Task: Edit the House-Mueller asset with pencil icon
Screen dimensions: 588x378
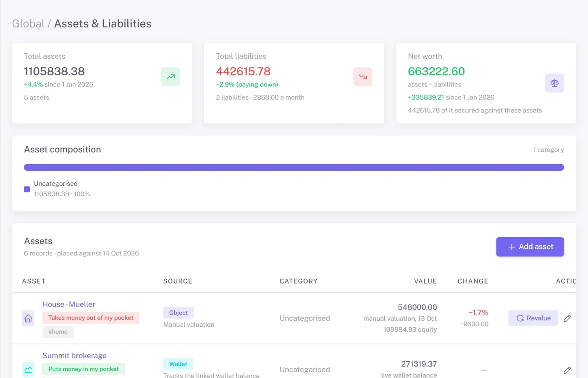Action: [x=567, y=318]
